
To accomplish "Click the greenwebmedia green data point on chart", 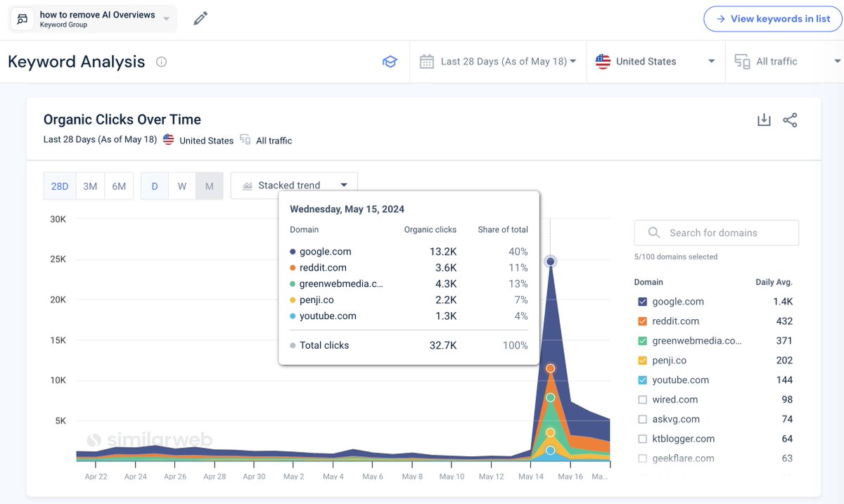I will point(551,398).
